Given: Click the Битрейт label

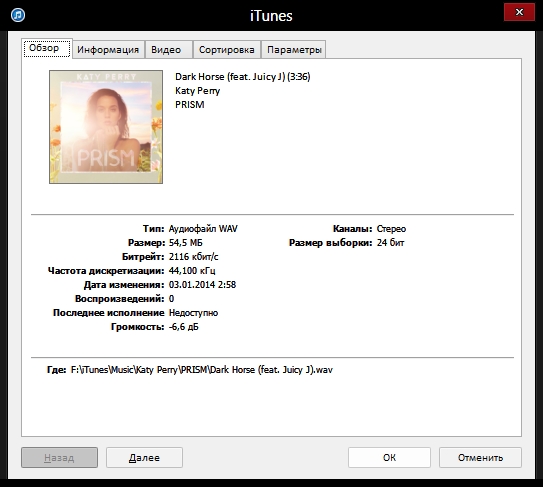Looking at the screenshot, I should click(x=143, y=257).
